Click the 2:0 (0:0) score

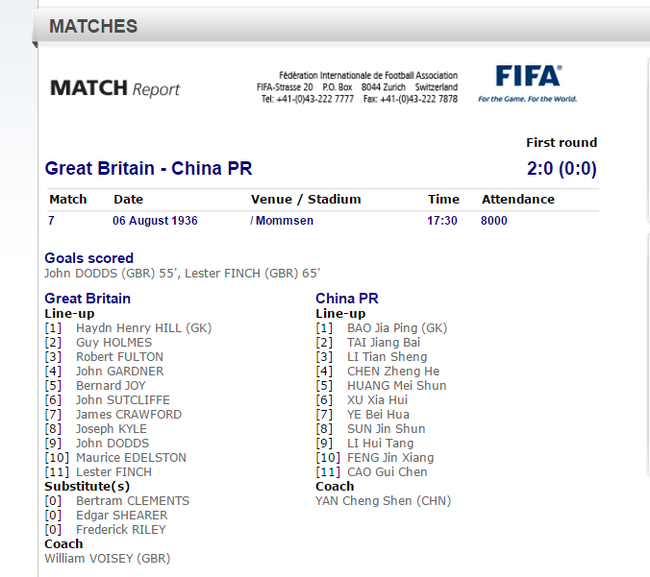click(x=561, y=168)
